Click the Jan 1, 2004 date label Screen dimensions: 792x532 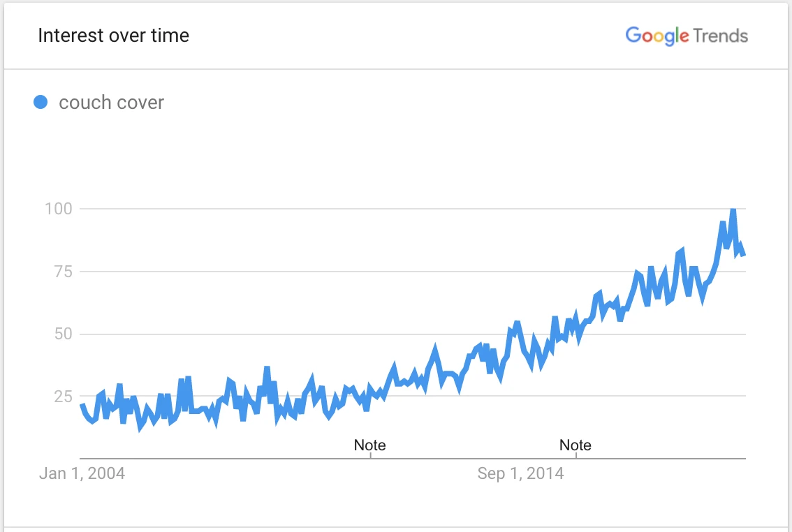tap(82, 473)
